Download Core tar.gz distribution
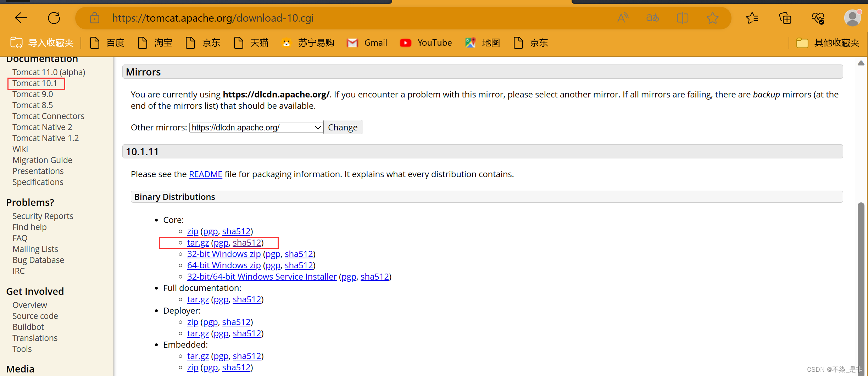 198,243
